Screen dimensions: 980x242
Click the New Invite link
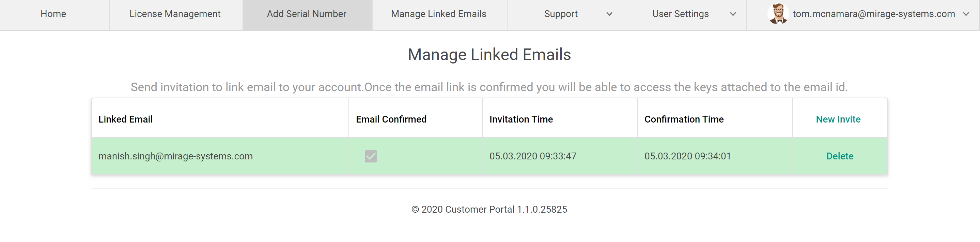coord(838,119)
